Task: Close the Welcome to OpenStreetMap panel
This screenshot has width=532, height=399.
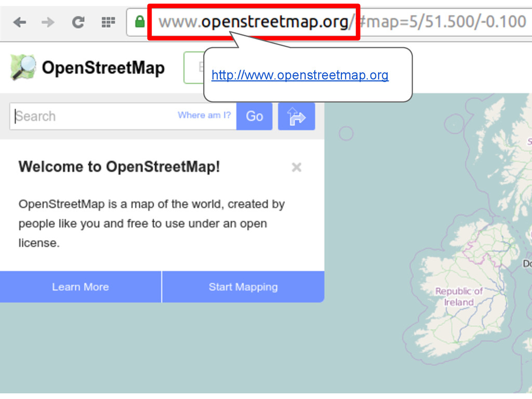Action: (x=297, y=167)
